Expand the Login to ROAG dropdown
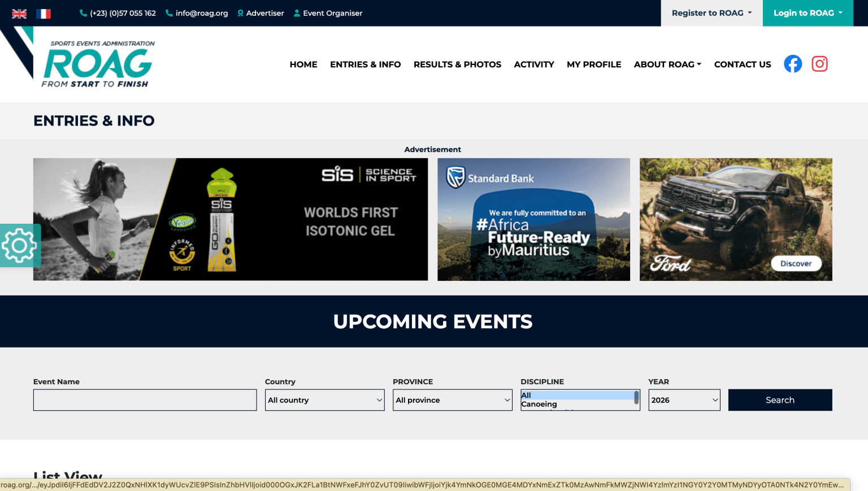The image size is (868, 491). (x=808, y=13)
